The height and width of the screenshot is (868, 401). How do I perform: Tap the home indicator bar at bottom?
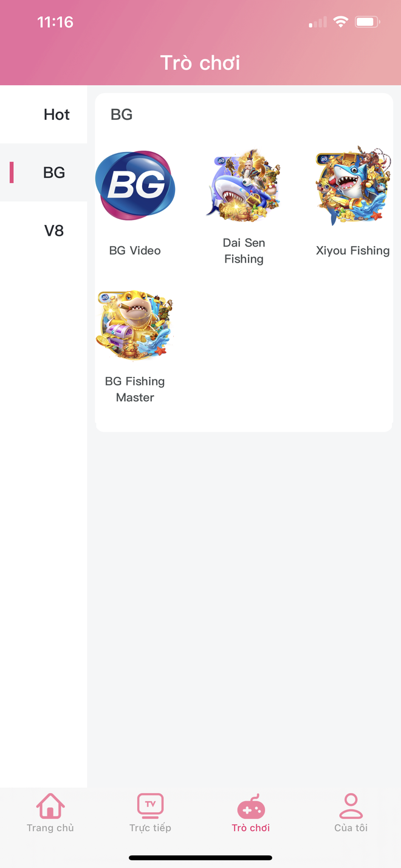(x=200, y=858)
